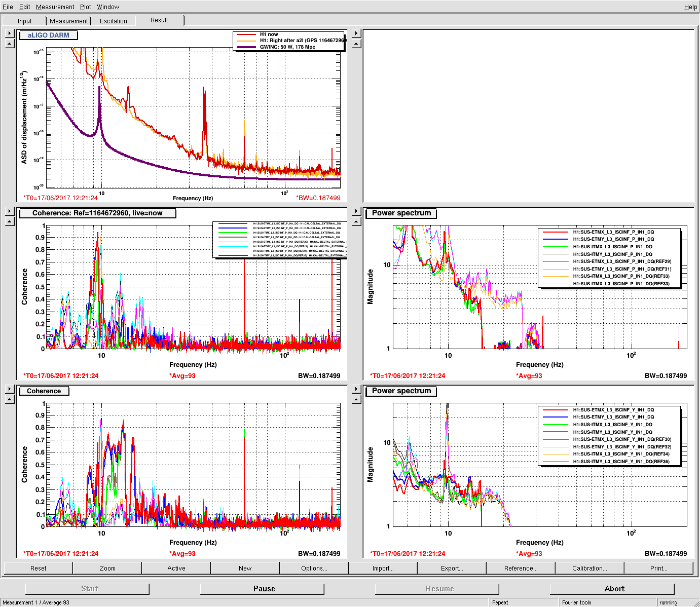Click up-arrow button beside bottom-left Coherence plot
The image size is (700, 607).
click(x=9, y=399)
